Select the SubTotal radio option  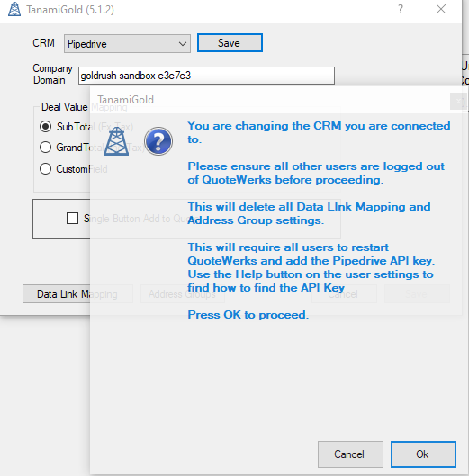coord(45,126)
